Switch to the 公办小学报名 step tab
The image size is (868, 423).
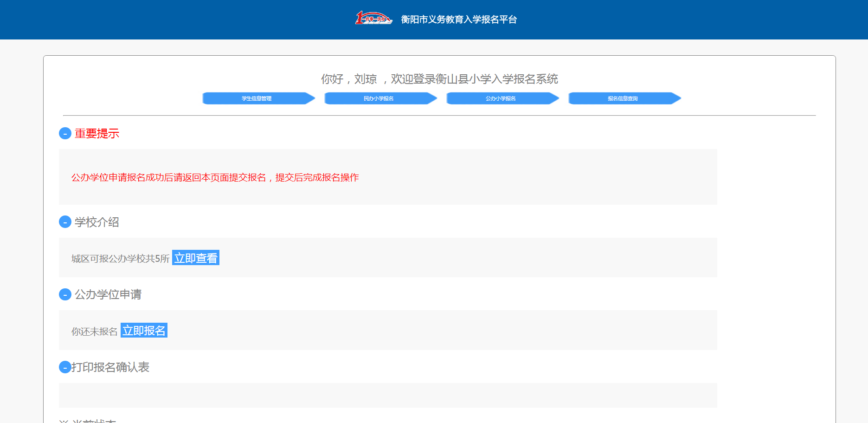point(502,98)
